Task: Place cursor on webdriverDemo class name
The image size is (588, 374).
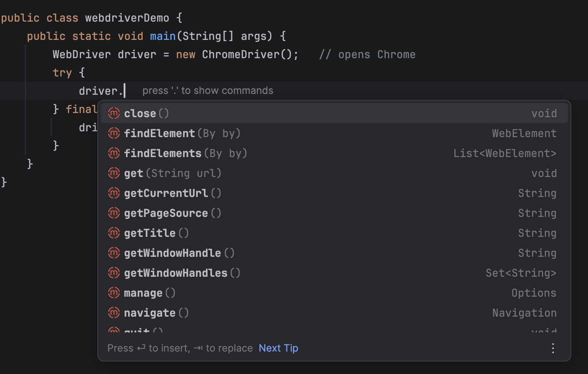Action: click(127, 18)
